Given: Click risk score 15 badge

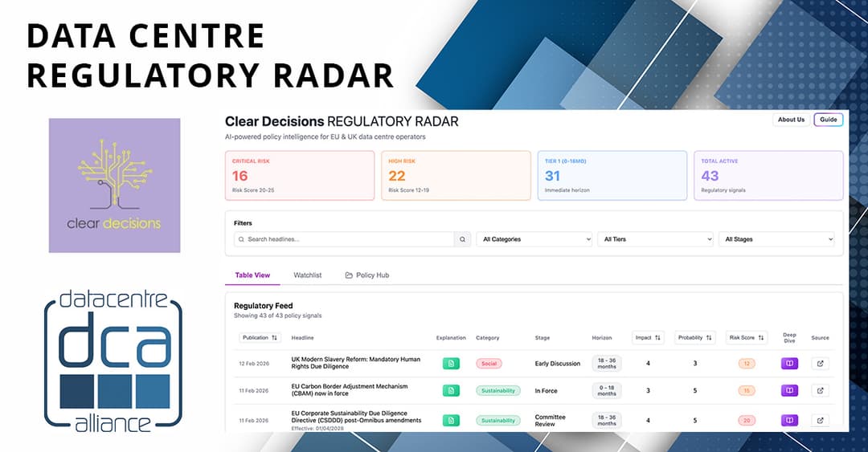Looking at the screenshot, I should point(746,391).
